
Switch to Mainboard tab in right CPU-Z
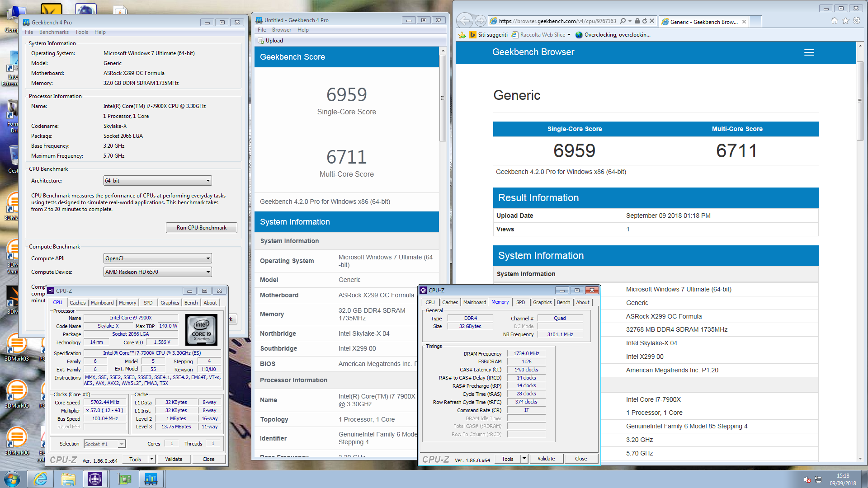pyautogui.click(x=475, y=302)
